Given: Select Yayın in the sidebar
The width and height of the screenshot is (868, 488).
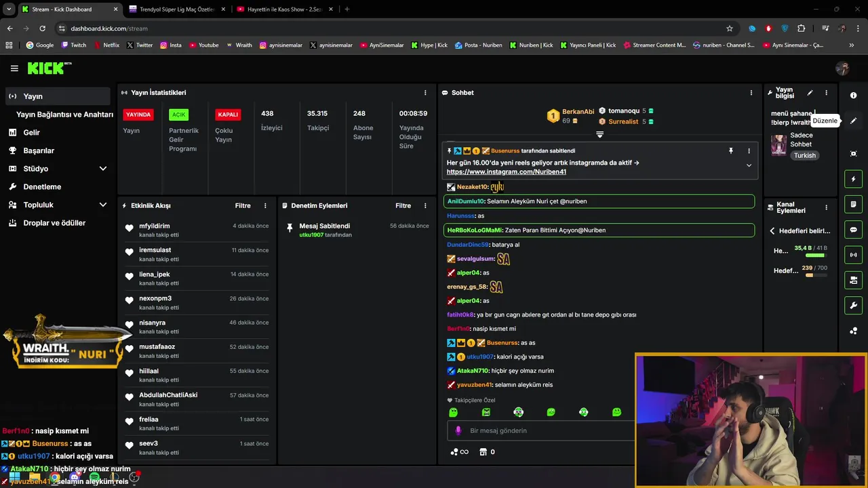Looking at the screenshot, I should (58, 96).
